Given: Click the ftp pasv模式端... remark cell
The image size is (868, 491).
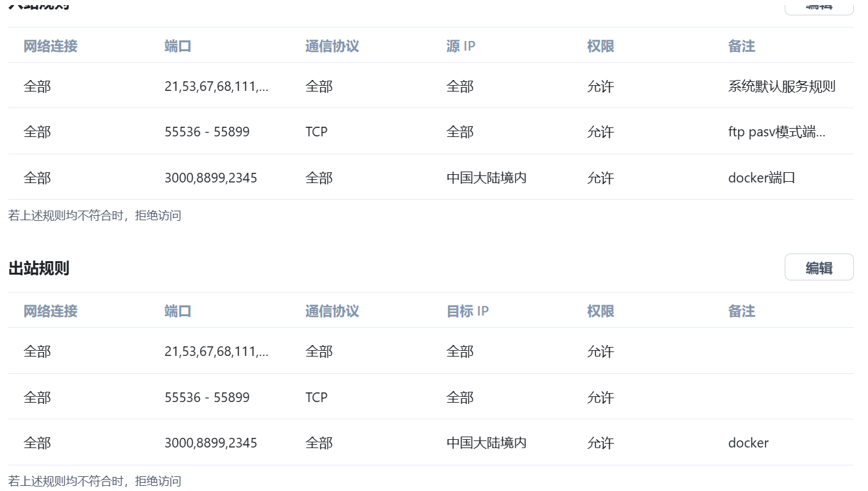Looking at the screenshot, I should [776, 132].
